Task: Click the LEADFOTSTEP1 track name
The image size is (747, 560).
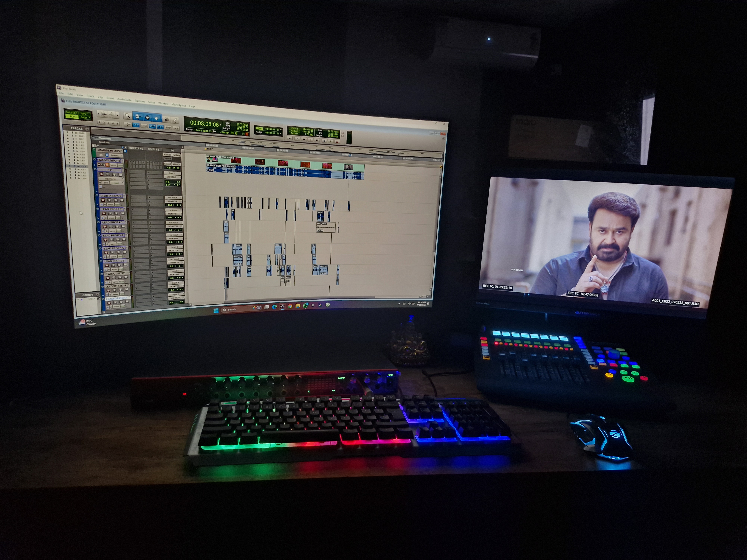Action: (x=115, y=274)
